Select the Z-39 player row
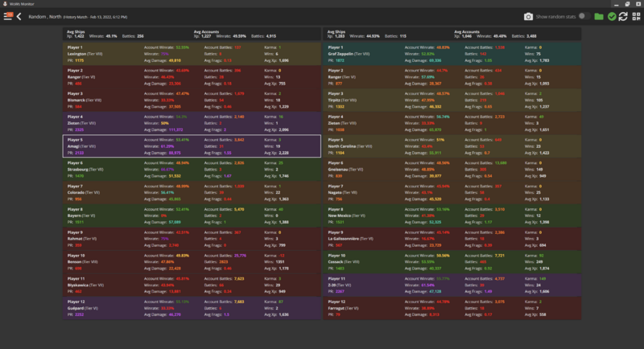This screenshot has height=349, width=644. [x=452, y=285]
